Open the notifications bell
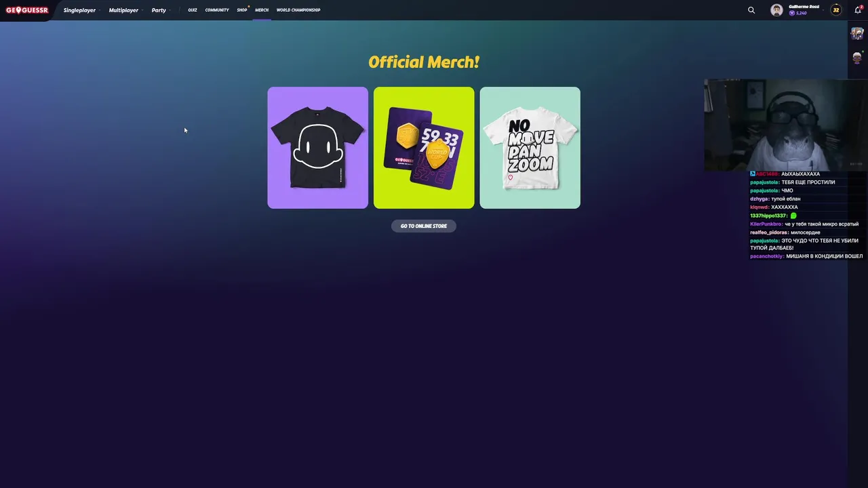The width and height of the screenshot is (868, 488). pos(857,10)
